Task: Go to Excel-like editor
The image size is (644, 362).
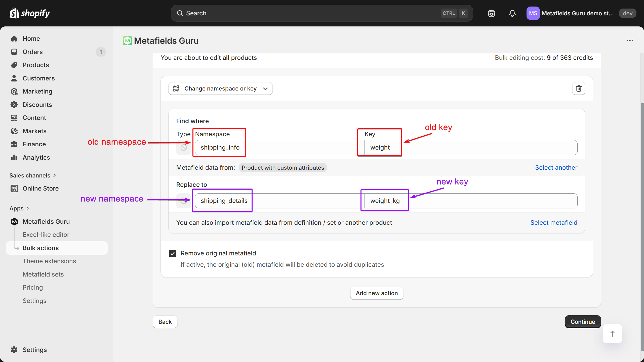Action: (x=46, y=235)
